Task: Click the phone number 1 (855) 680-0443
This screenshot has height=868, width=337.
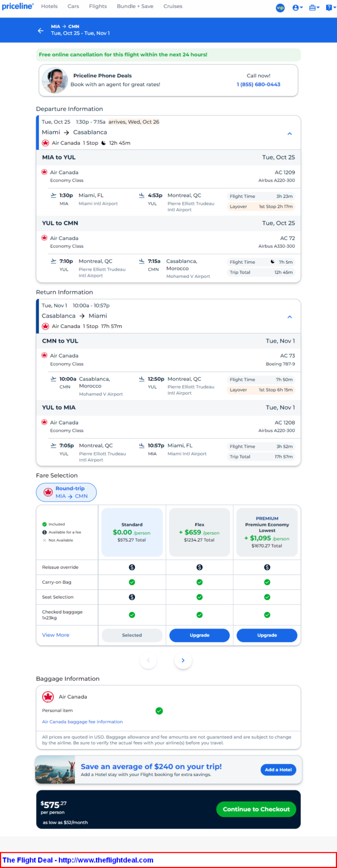Action: pyautogui.click(x=259, y=85)
